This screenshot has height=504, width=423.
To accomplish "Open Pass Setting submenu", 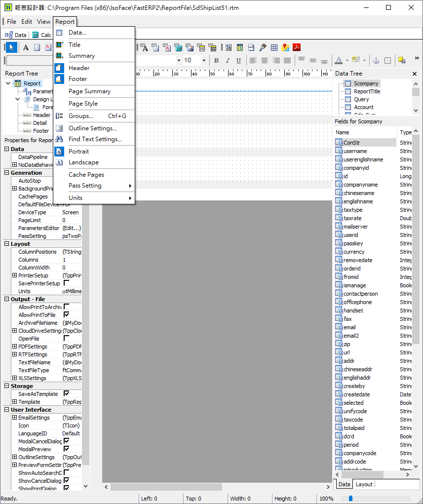I will [x=94, y=186].
